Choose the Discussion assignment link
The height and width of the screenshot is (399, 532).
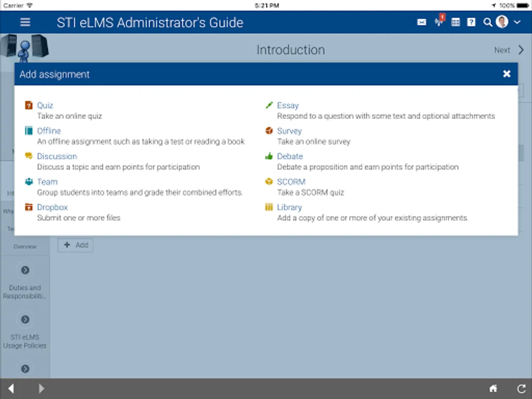pos(57,156)
